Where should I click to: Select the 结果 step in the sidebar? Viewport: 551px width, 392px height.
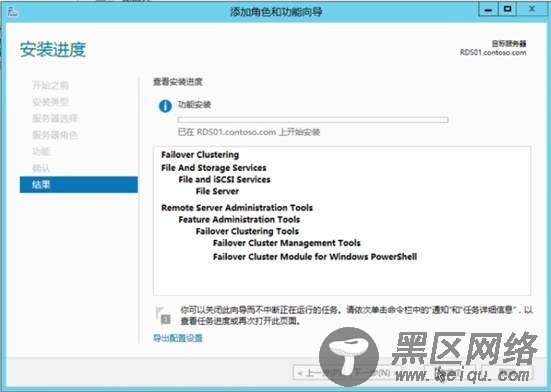79,184
